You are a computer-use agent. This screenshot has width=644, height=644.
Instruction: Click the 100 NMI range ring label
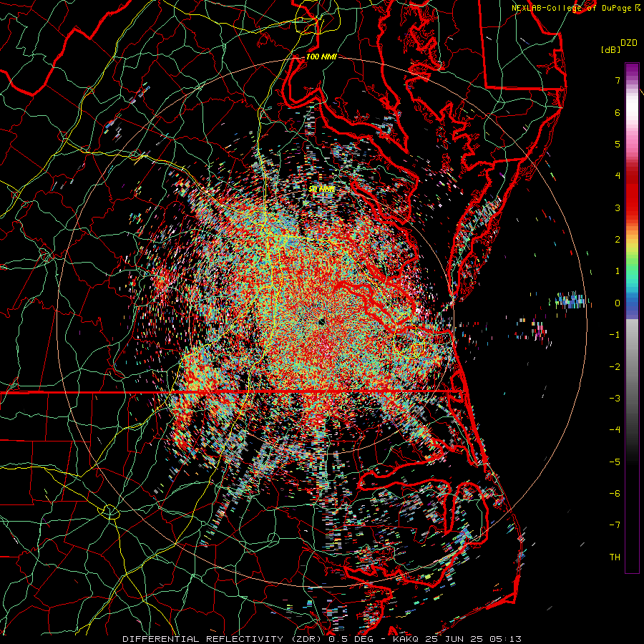click(x=321, y=57)
